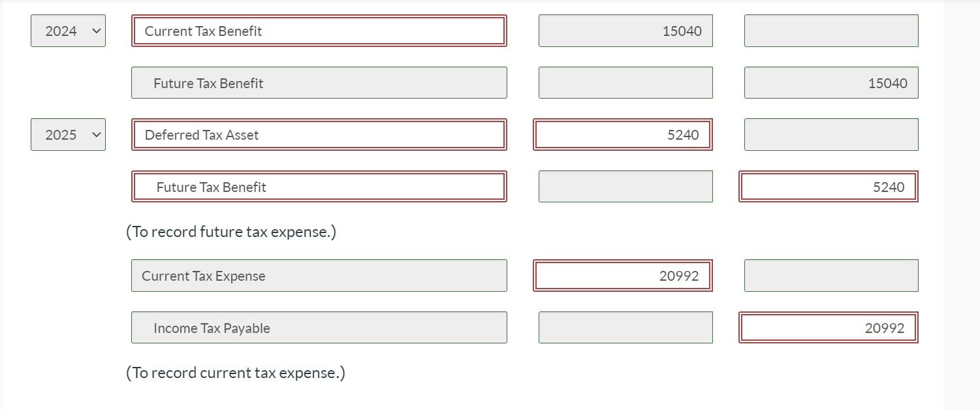This screenshot has height=410, width=980.
Task: Click the empty credit field beside Current Tax Expense
Action: click(830, 275)
